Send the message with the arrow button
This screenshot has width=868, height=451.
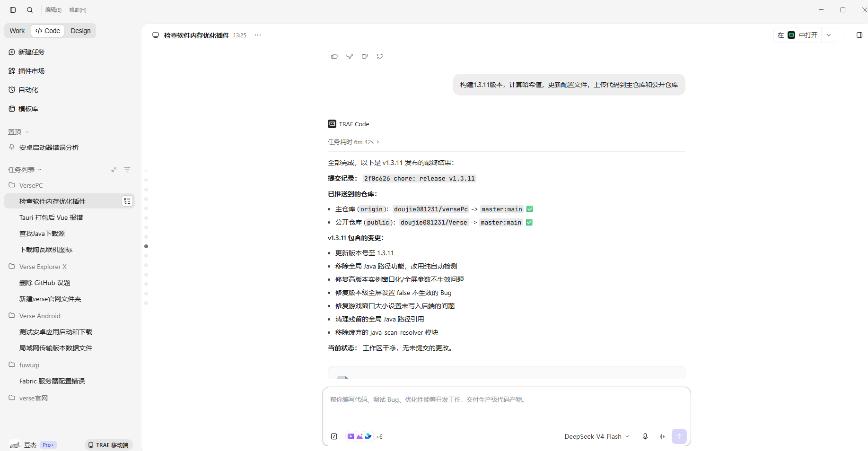point(679,436)
